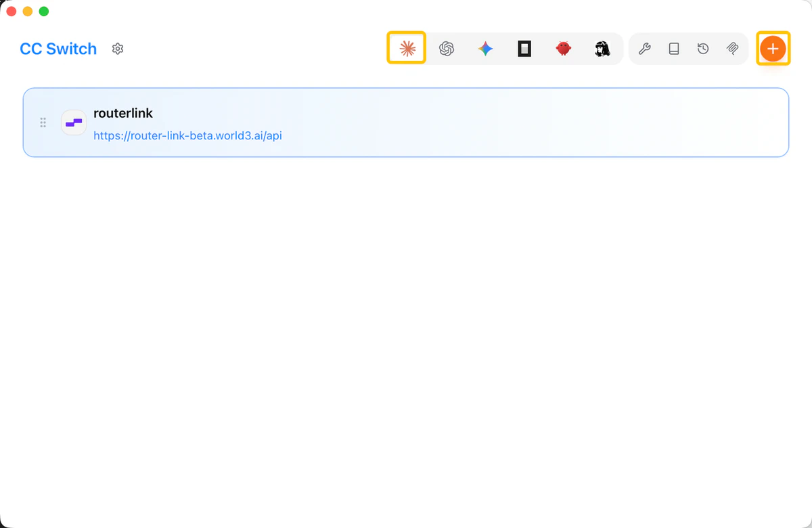Select the routerlink provider name
Screen dimensions: 812x528
pos(123,113)
